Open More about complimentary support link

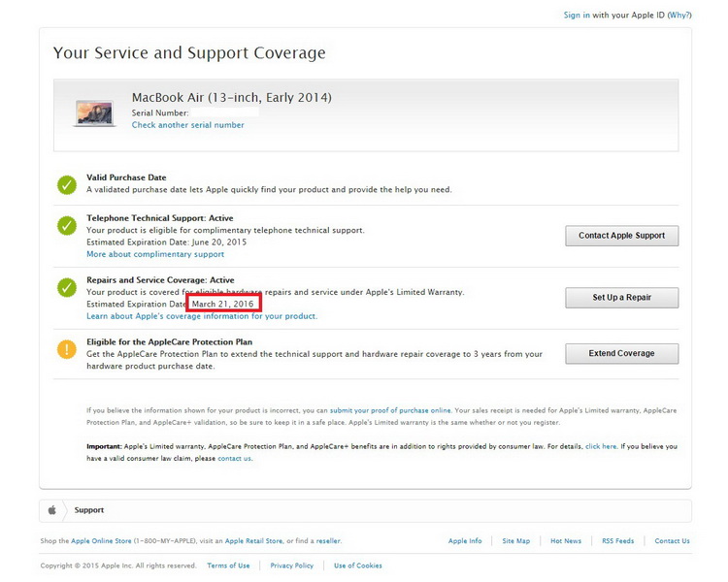(155, 254)
